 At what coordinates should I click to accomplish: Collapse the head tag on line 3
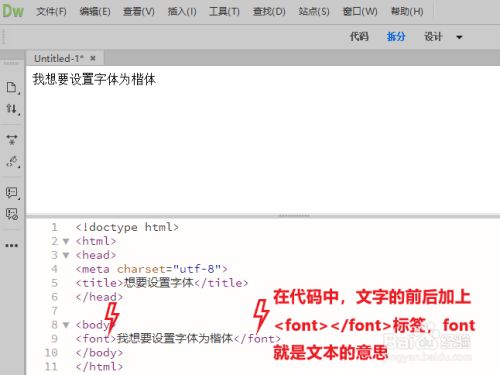point(66,255)
